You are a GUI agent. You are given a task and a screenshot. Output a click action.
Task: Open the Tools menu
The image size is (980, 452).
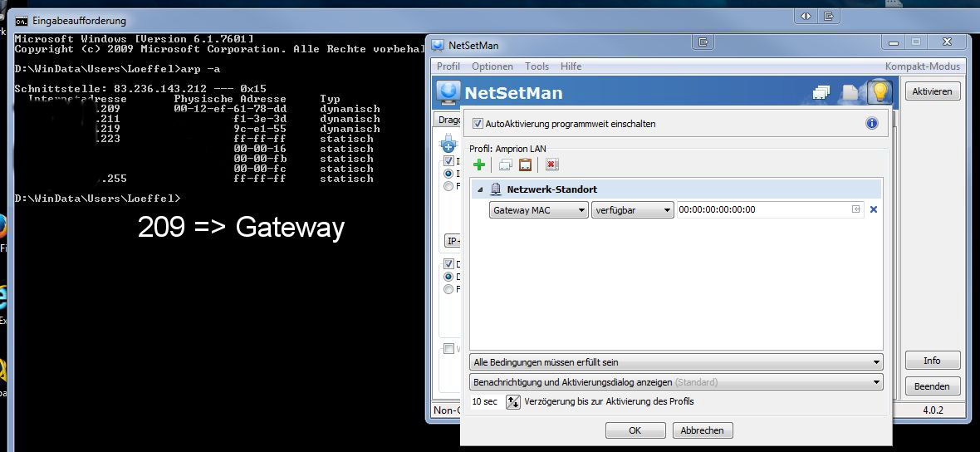(x=537, y=66)
